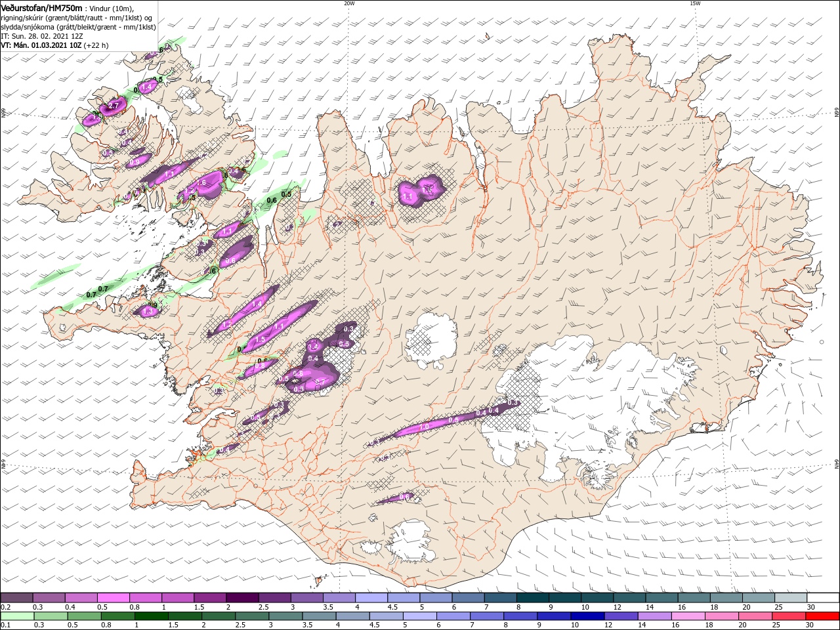Pick snow scale swatch between 3 and 3.5
This screenshot has height=630, width=840.
(x=306, y=598)
